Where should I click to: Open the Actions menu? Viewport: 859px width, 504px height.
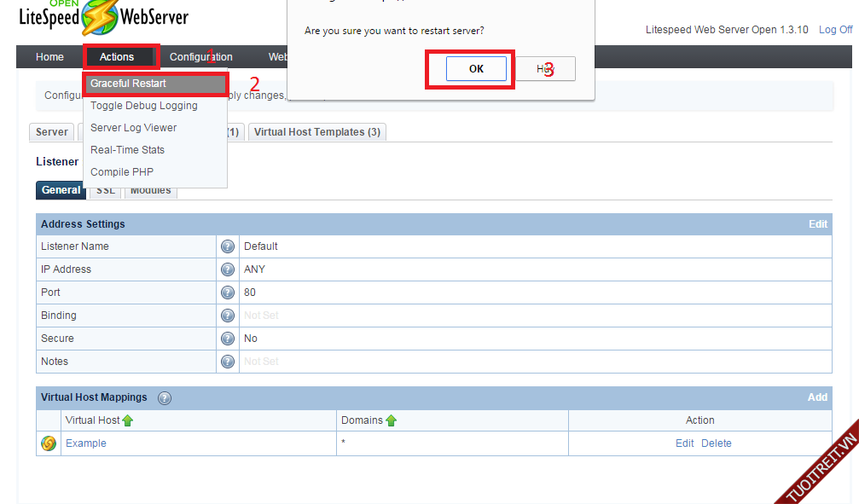click(x=117, y=57)
